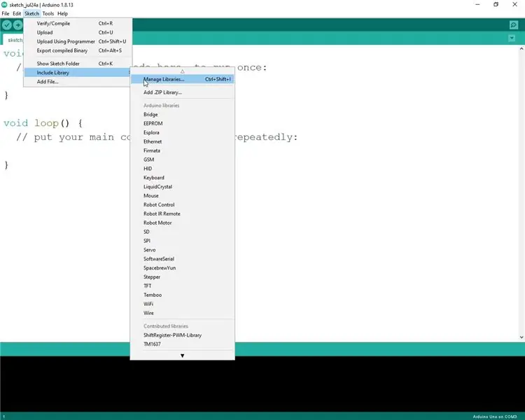Choose Add .ZIP Library...

pos(182,92)
